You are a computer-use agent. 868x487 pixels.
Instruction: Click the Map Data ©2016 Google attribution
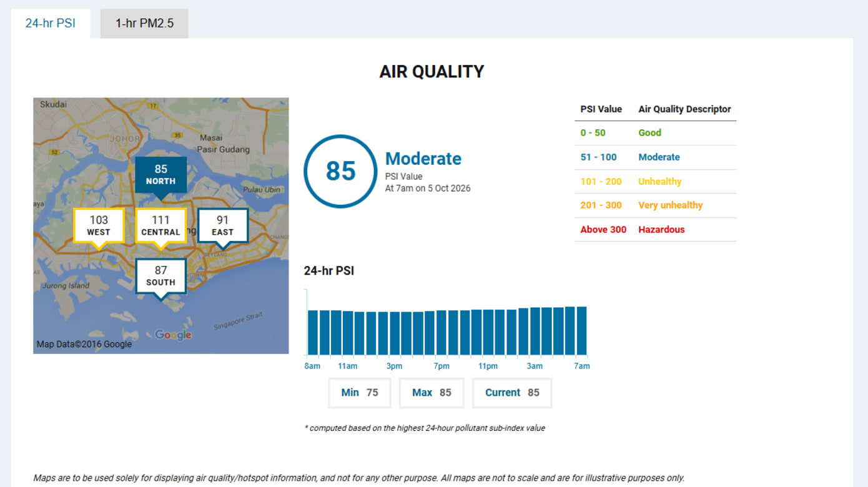click(x=84, y=344)
